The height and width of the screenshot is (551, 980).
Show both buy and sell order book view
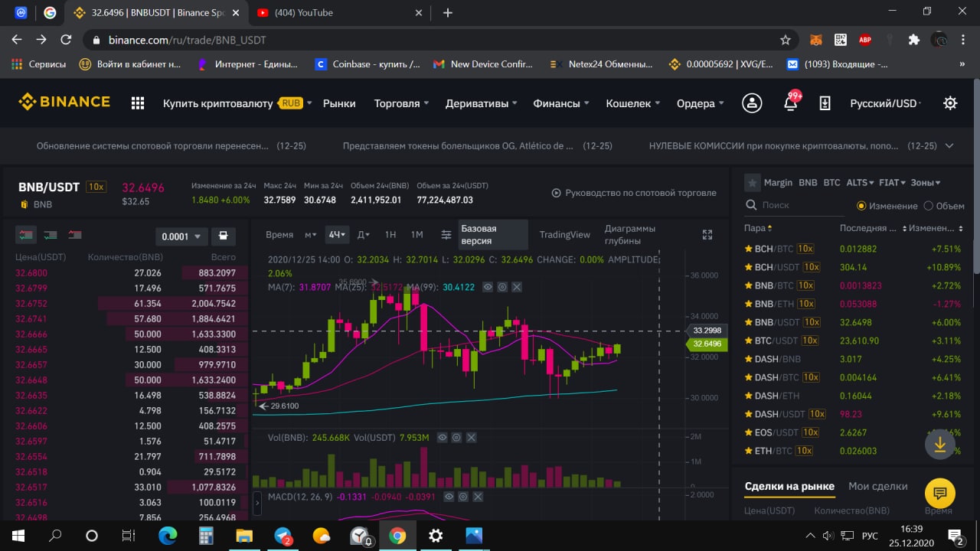click(x=26, y=236)
